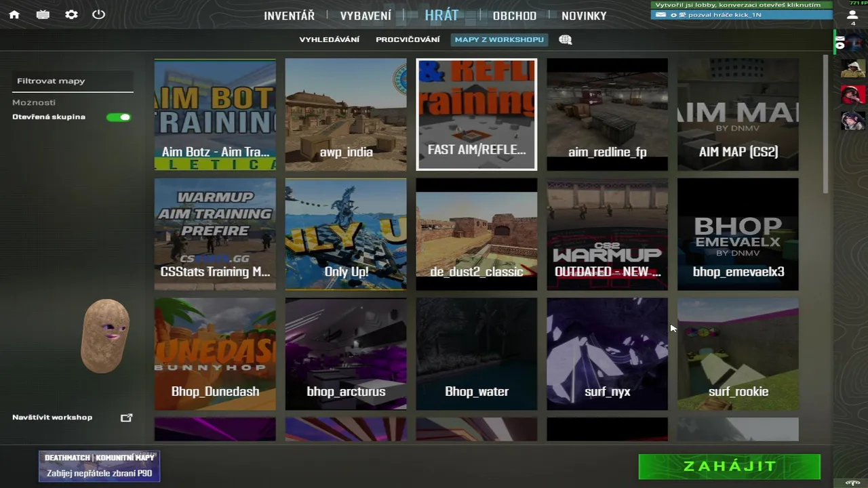Click the potato player avatar
The width and height of the screenshot is (868, 488).
point(105,335)
